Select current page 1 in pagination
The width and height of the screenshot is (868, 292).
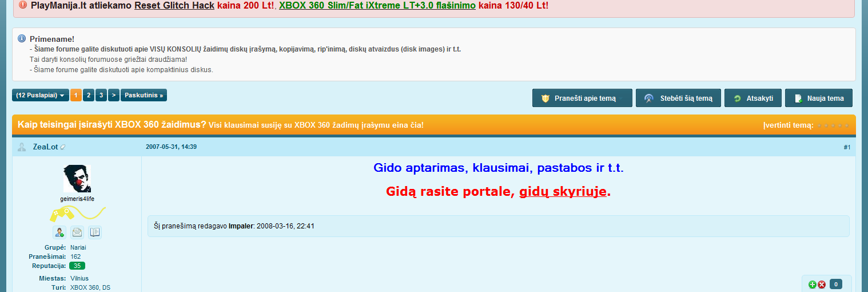[x=76, y=95]
